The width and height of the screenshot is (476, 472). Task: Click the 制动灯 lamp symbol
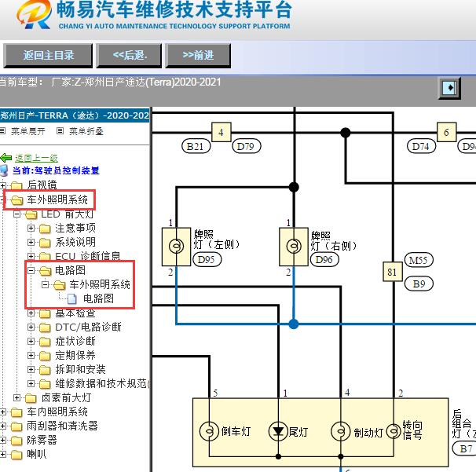pos(341,431)
